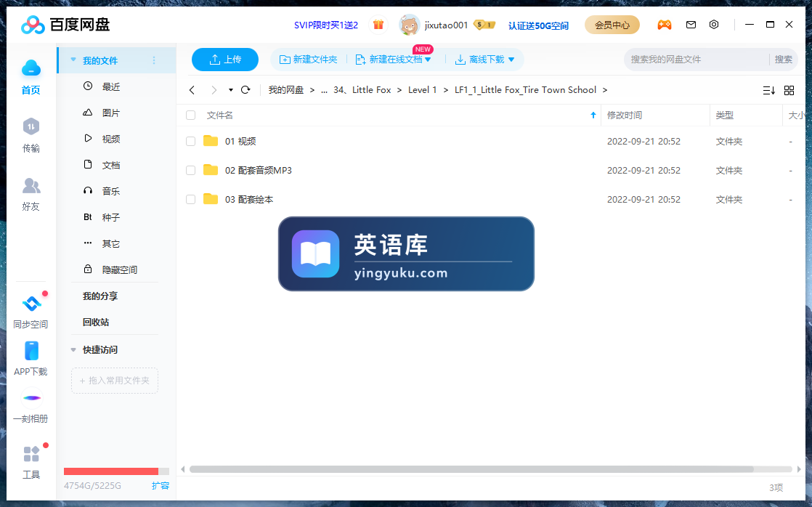Viewport: 812px width, 507px height.
Task: Open 同步空间 sync space
Action: pyautogui.click(x=31, y=311)
